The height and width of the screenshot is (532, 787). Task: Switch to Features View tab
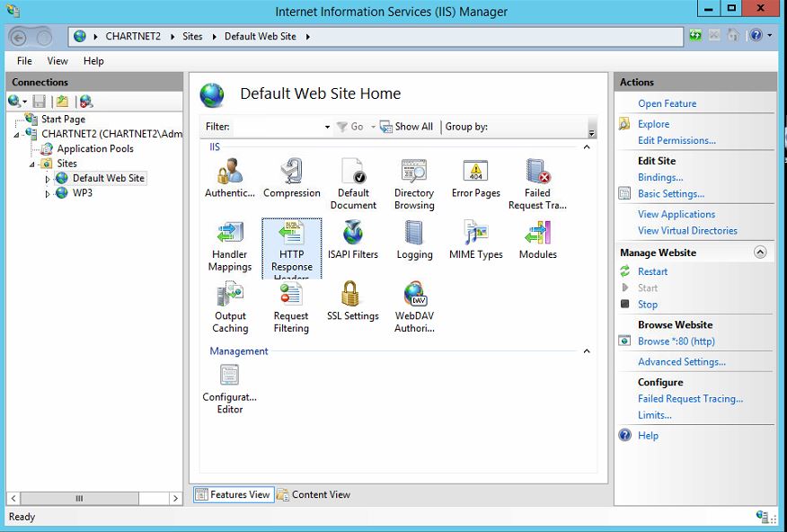click(234, 494)
